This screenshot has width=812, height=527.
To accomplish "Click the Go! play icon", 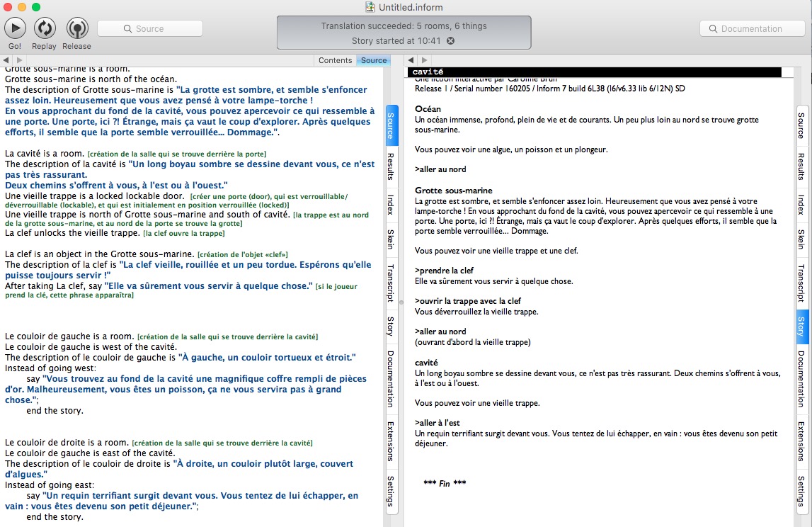I will tap(16, 28).
